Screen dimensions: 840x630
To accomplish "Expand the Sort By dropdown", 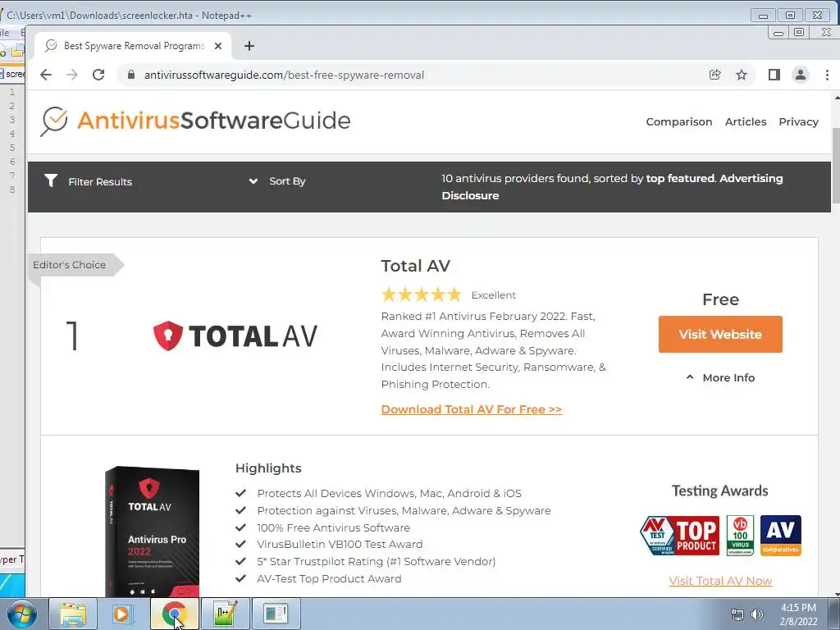I will [x=277, y=181].
